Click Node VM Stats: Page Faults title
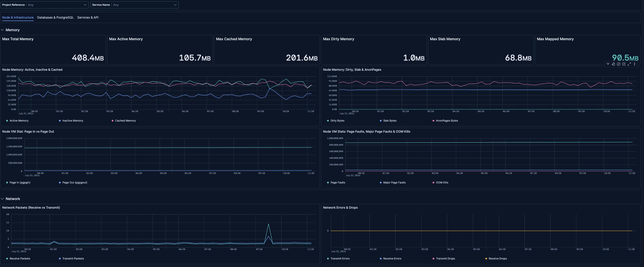The image size is (644, 267). click(x=367, y=132)
